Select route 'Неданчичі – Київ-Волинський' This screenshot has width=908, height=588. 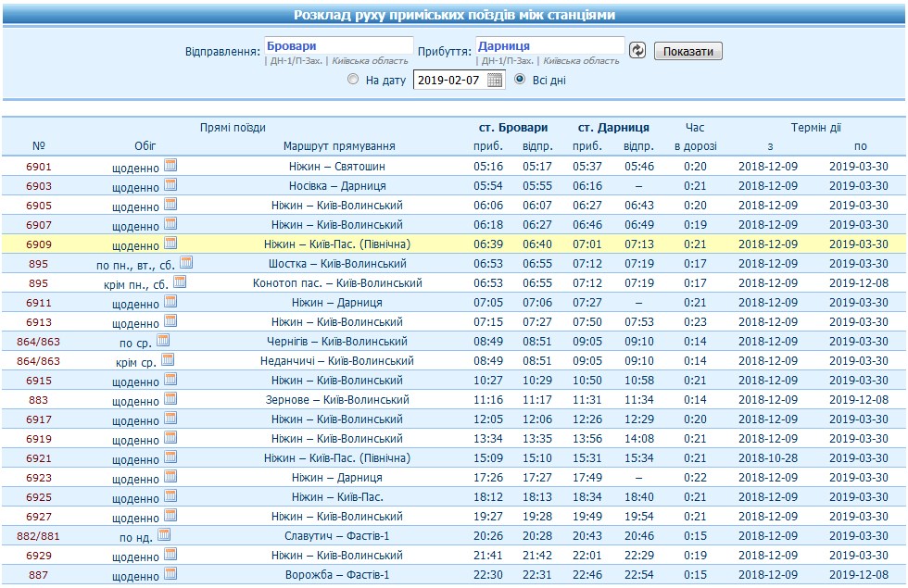337,361
